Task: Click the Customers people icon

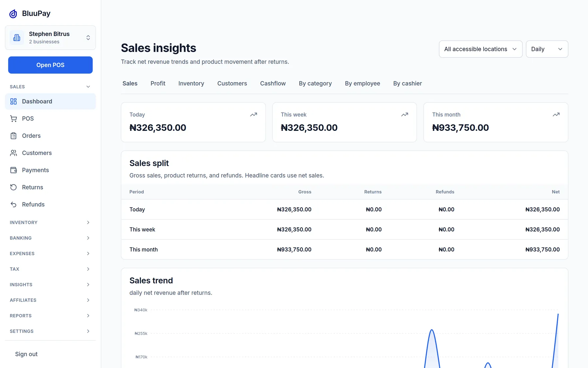Action: click(13, 153)
